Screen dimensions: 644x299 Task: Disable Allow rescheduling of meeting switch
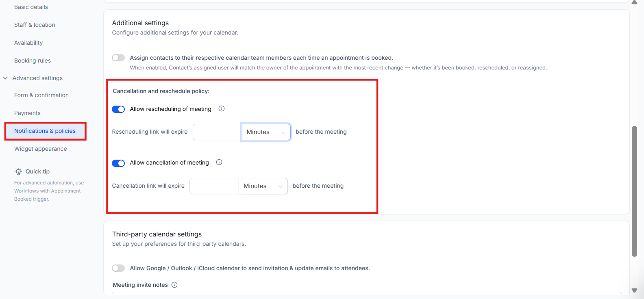[x=118, y=109]
